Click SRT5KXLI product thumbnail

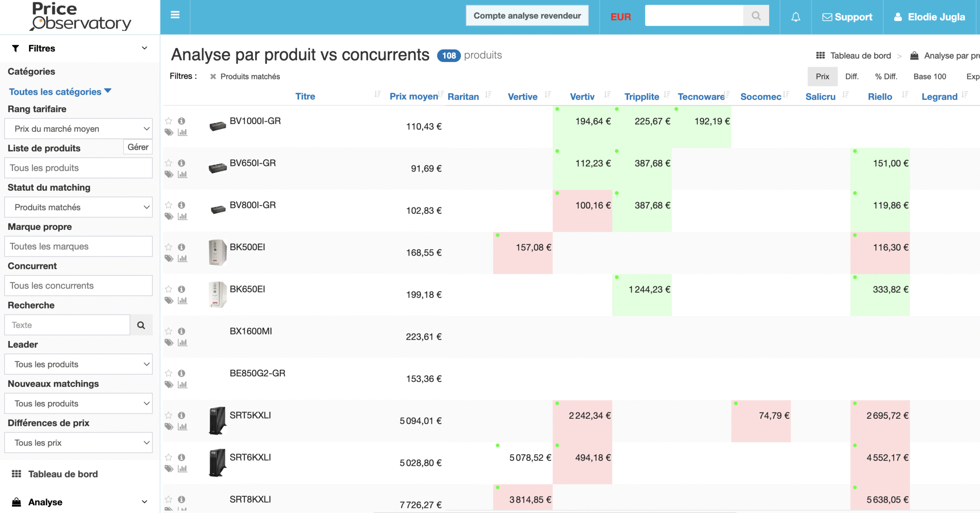point(217,421)
